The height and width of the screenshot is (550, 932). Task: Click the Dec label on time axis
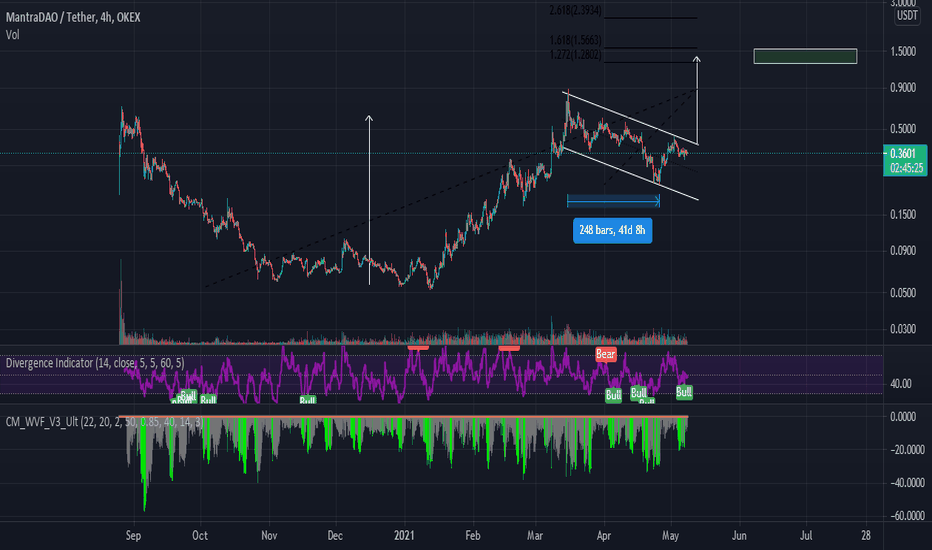[x=335, y=536]
